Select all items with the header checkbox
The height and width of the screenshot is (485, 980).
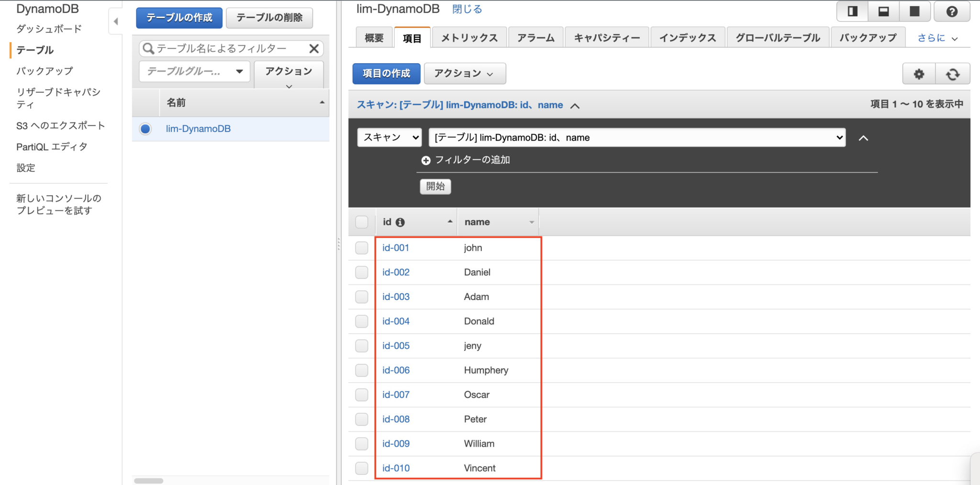[361, 221]
